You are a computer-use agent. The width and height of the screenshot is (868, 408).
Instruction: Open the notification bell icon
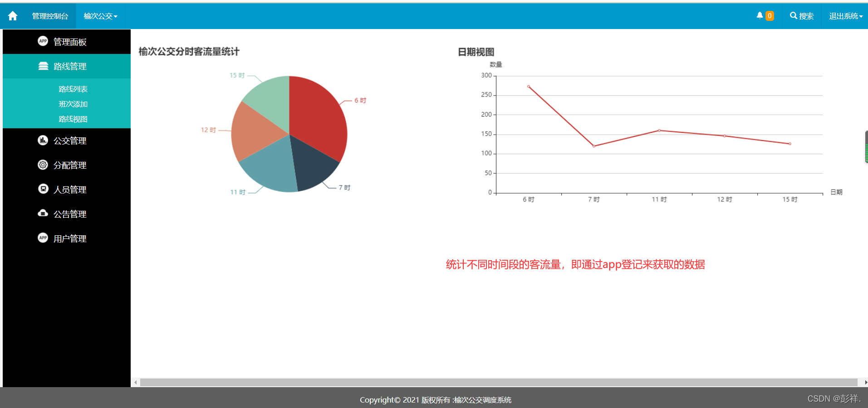click(x=760, y=15)
